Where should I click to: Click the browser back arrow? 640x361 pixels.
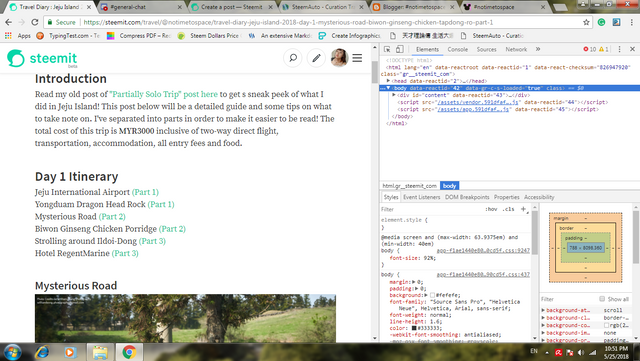(9, 22)
